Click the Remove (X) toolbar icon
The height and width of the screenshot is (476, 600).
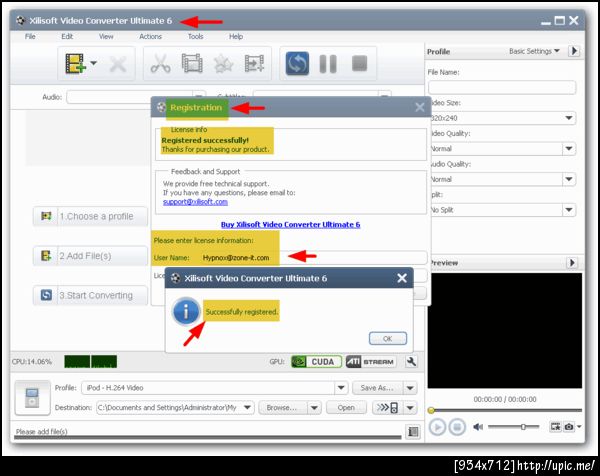(117, 64)
